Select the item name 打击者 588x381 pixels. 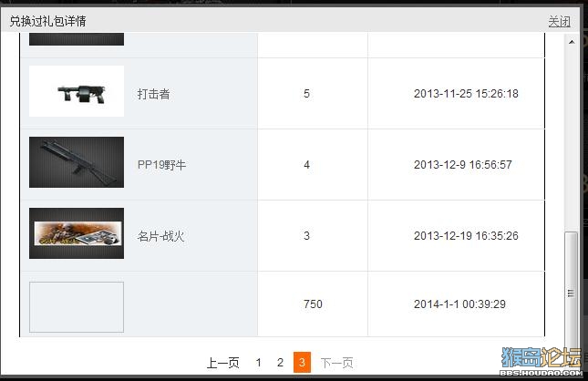click(x=153, y=94)
